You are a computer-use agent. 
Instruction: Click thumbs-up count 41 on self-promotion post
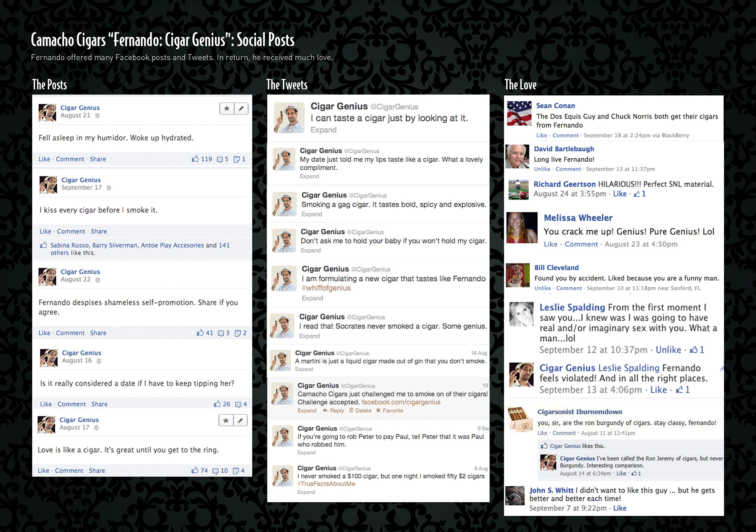pyautogui.click(x=205, y=333)
